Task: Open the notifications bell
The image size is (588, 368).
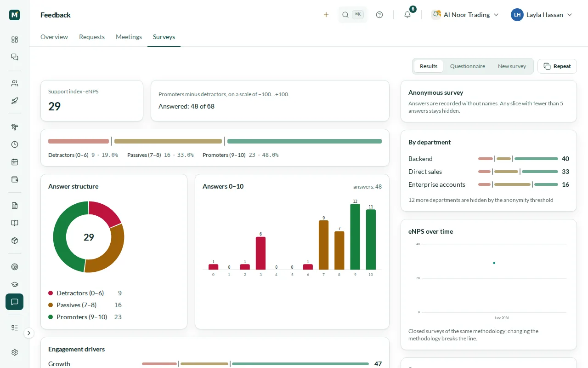Action: (407, 15)
